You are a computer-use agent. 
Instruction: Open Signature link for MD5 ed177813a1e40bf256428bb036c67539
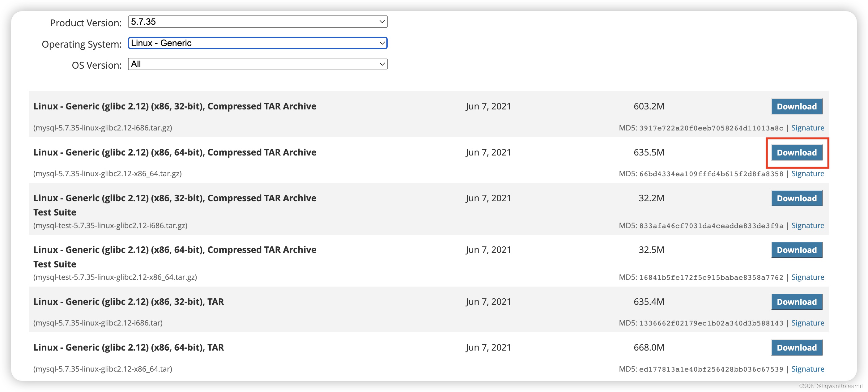pos(807,369)
